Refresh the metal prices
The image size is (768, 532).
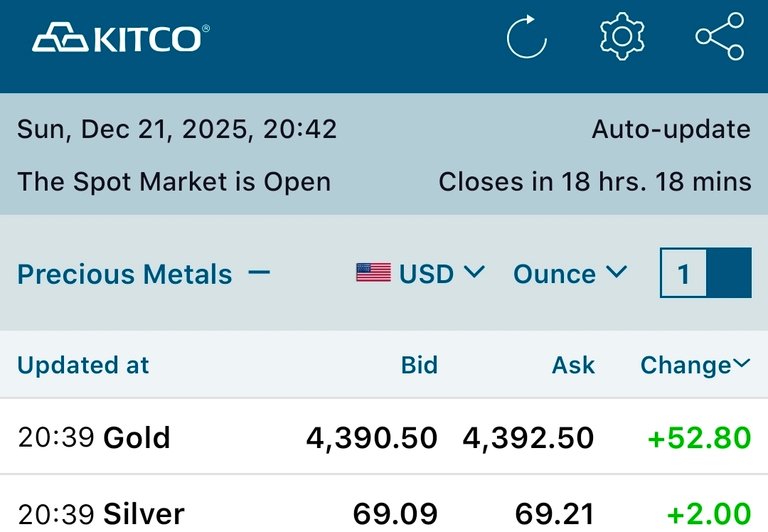[526, 38]
